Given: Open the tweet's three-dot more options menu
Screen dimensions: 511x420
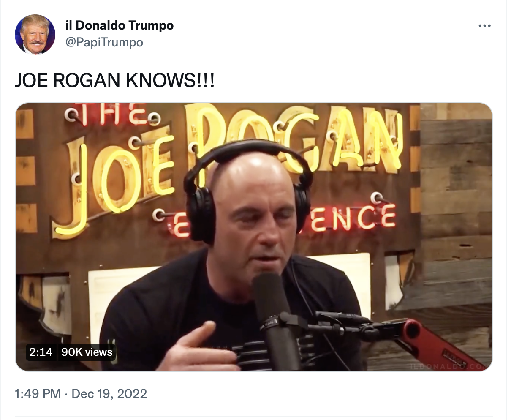Looking at the screenshot, I should tap(484, 26).
